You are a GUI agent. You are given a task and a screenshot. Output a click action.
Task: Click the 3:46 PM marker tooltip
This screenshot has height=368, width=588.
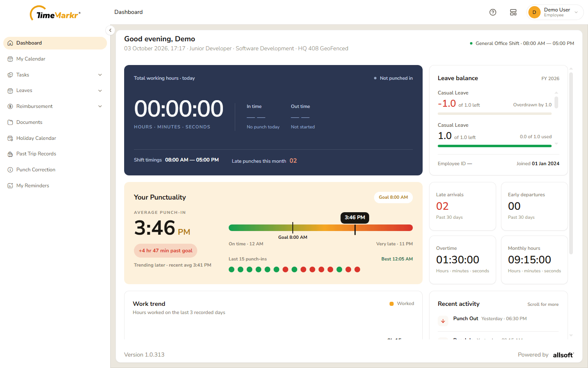[x=355, y=218]
